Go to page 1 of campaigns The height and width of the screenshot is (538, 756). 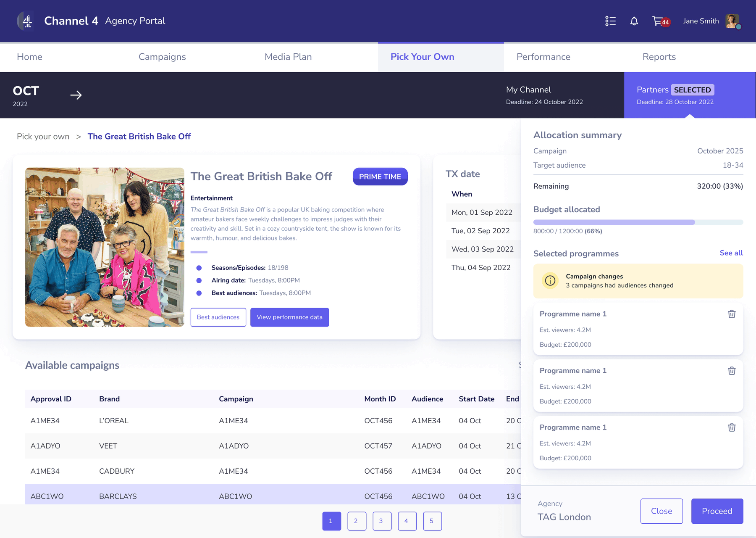(x=332, y=521)
